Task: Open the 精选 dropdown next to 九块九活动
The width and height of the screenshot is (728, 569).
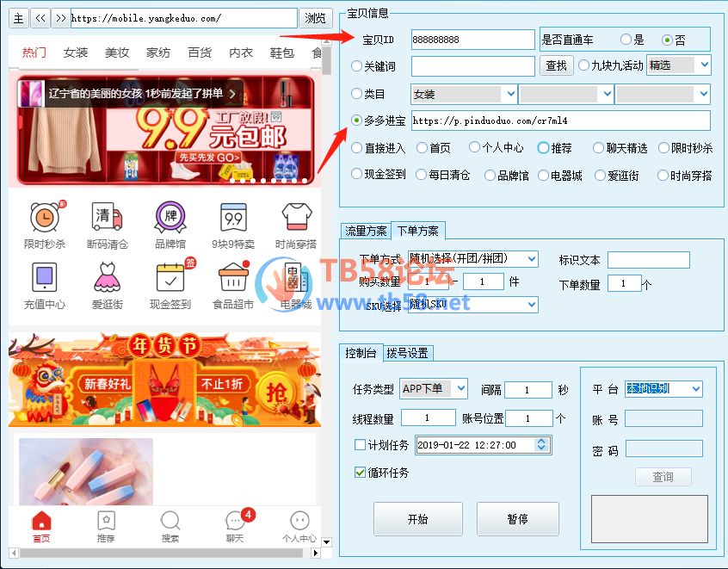Action: coord(678,65)
